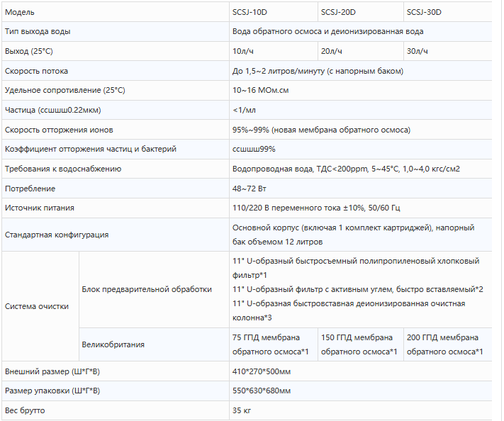Select the 'Модель' row label
Screen dimensions: 504x421
19,12
